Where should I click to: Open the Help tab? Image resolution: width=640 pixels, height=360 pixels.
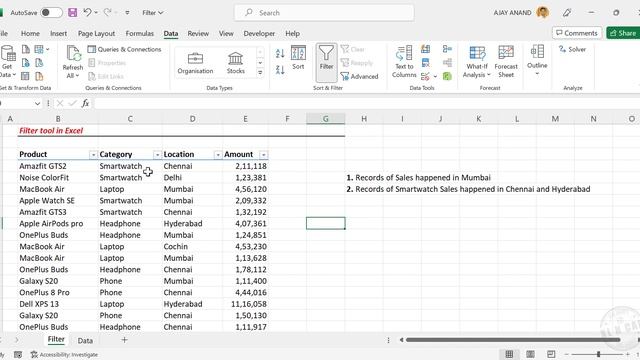[x=292, y=33]
